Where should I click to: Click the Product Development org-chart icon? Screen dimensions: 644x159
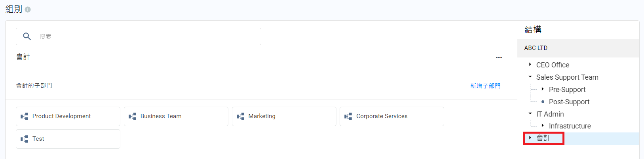click(x=25, y=116)
